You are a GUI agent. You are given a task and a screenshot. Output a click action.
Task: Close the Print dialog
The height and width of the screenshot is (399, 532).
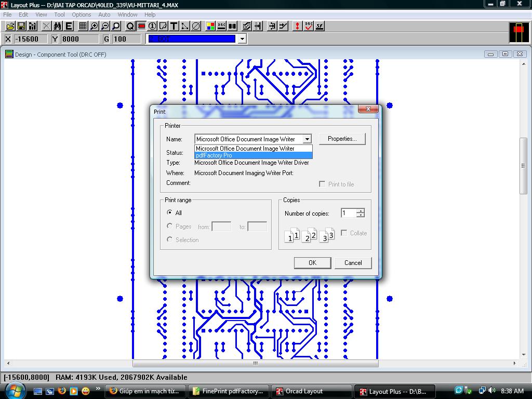[x=368, y=109]
